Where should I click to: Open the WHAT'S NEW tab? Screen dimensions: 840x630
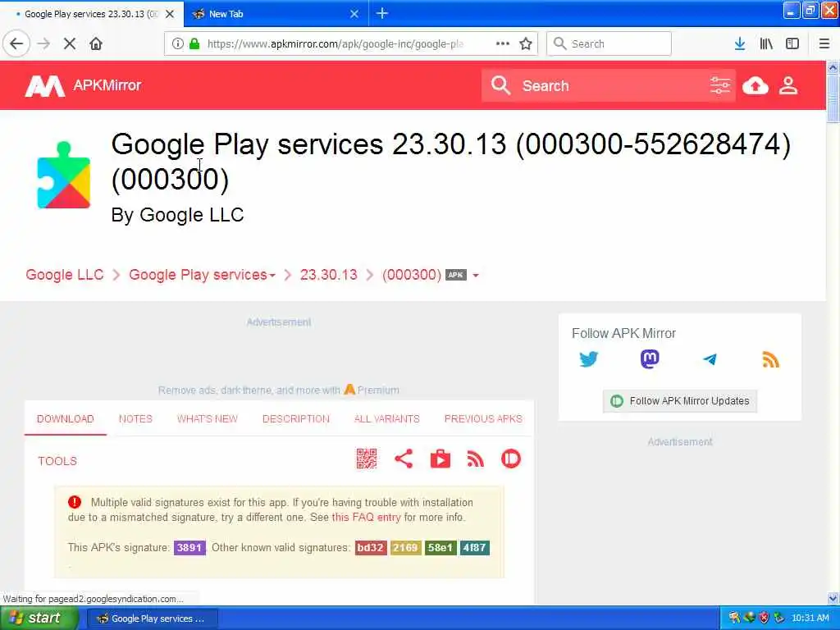[x=208, y=419]
